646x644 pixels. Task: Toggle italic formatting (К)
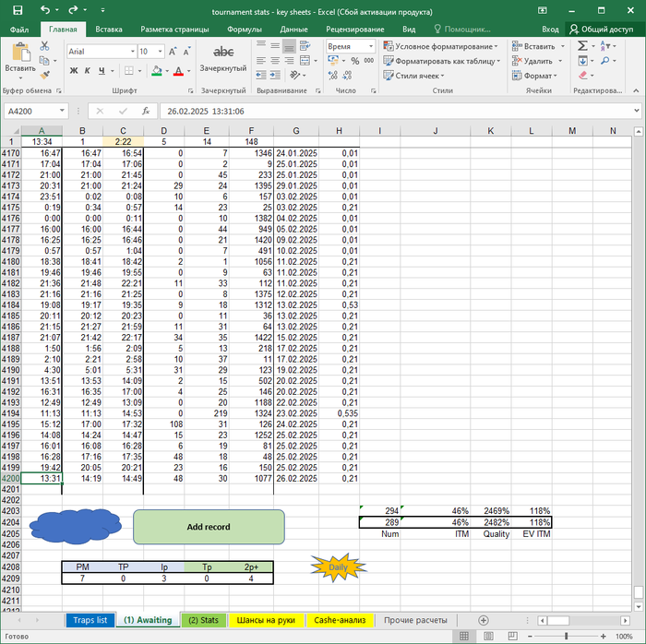pyautogui.click(x=88, y=71)
